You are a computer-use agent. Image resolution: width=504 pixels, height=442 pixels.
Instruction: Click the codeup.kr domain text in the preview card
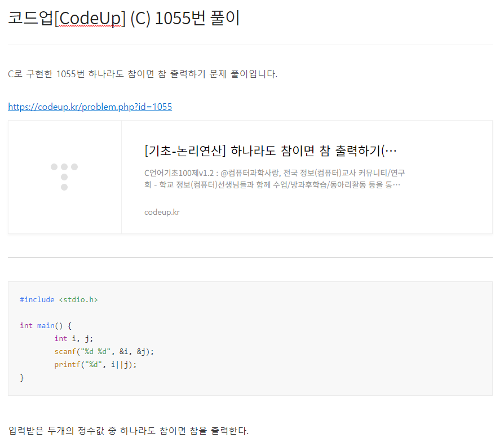(x=162, y=212)
